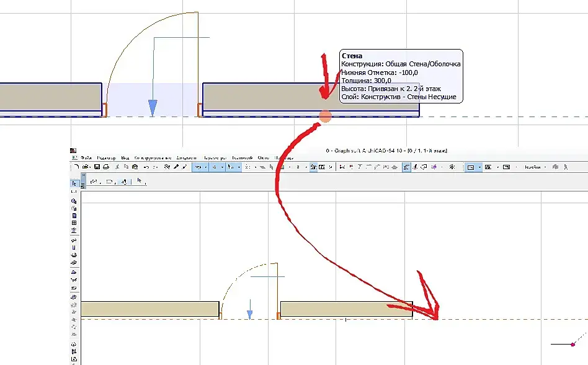Image resolution: width=588 pixels, height=365 pixels.
Task: Select the Stair tool in the toolbox
Action: point(74,255)
